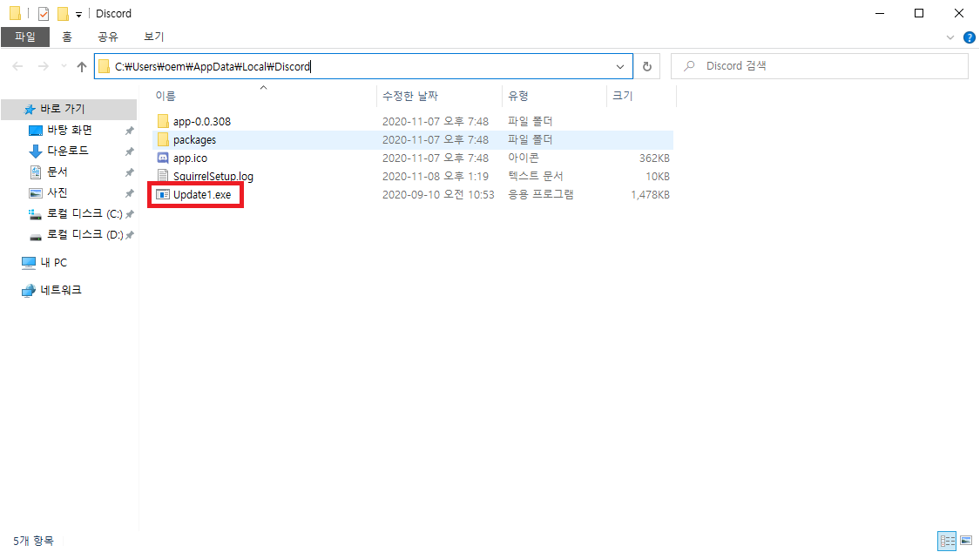
Task: Open 로컬 디스크 (D:) in navigation pane
Action: 84,234
